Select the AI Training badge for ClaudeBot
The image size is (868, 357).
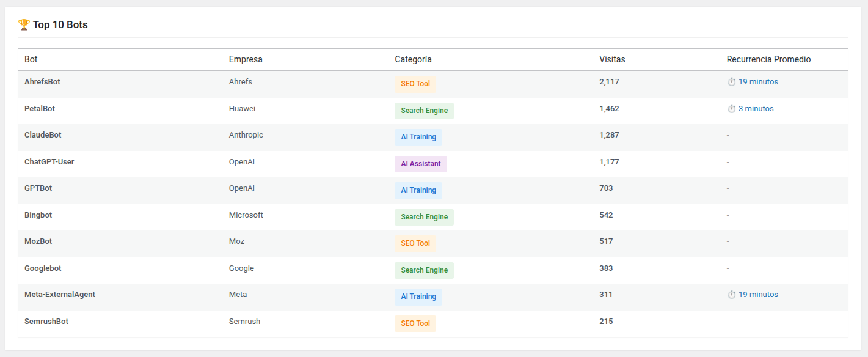(418, 137)
